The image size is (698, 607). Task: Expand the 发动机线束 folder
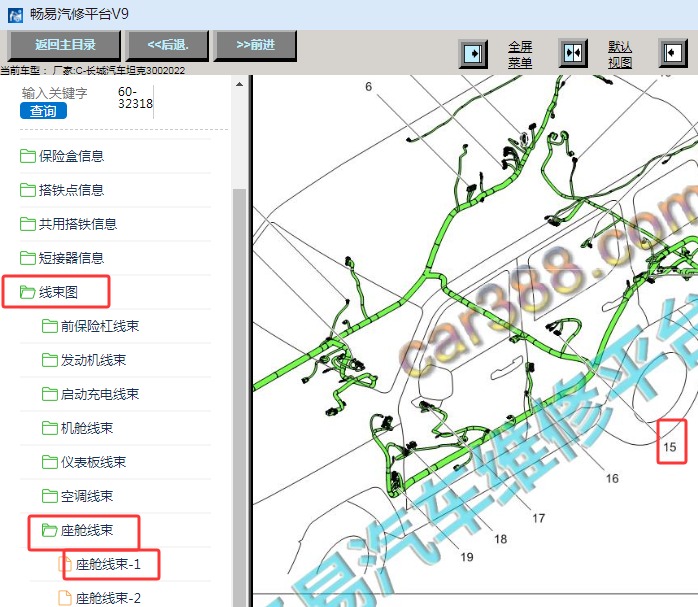[x=93, y=360]
